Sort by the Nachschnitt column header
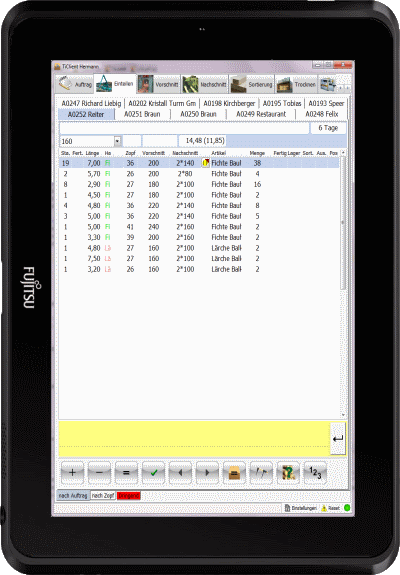This screenshot has width=400, height=575. point(185,153)
